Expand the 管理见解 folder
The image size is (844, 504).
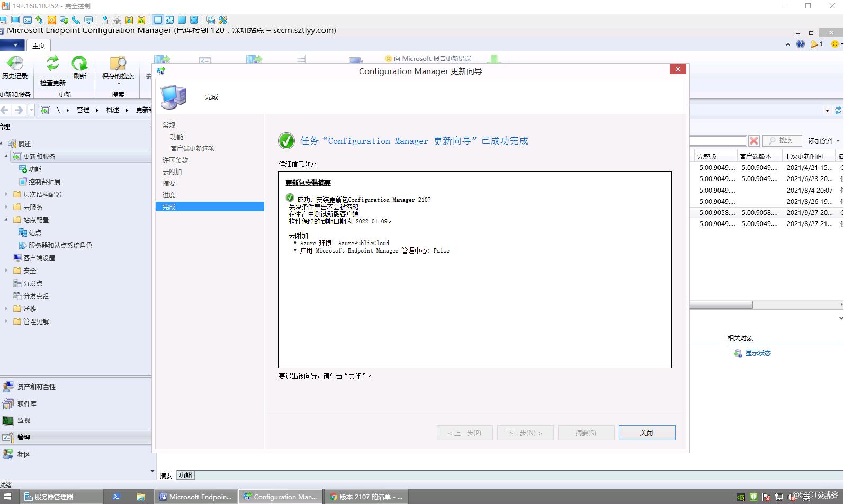6,321
